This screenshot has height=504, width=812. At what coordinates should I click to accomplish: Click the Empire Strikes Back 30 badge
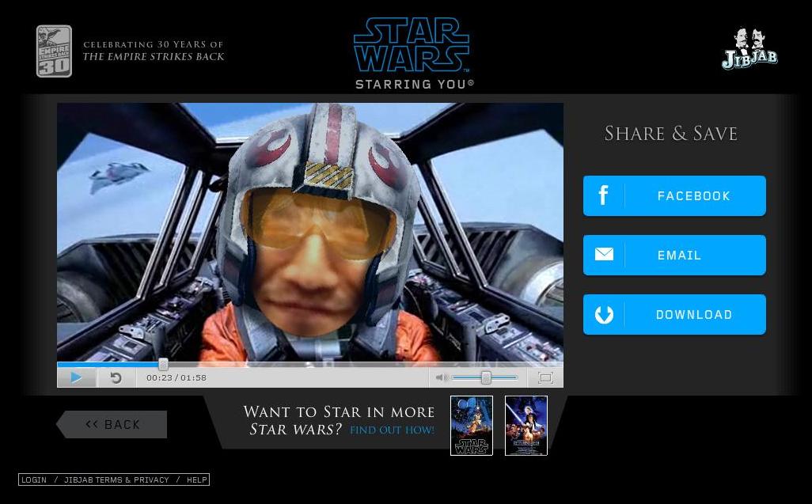pyautogui.click(x=54, y=51)
